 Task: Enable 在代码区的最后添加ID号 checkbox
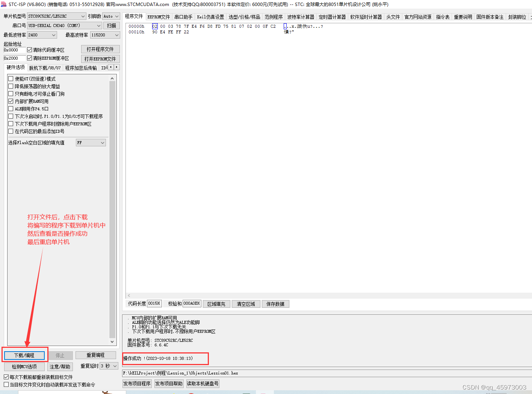(x=11, y=131)
